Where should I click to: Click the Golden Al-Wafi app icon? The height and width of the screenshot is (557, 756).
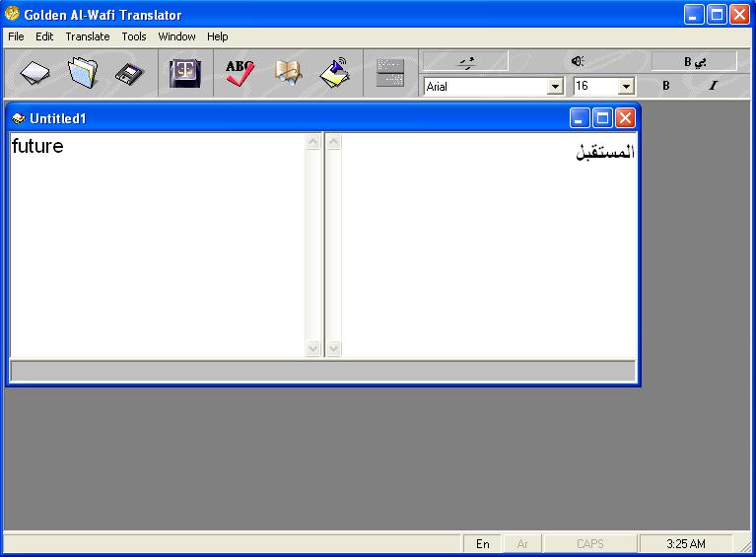pos(12,14)
